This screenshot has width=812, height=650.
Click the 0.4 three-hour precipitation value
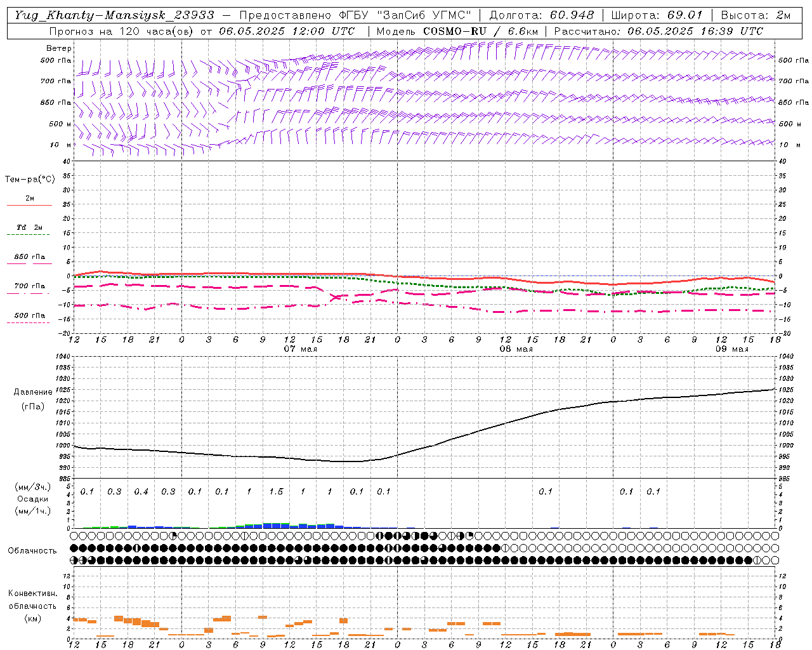tap(141, 492)
